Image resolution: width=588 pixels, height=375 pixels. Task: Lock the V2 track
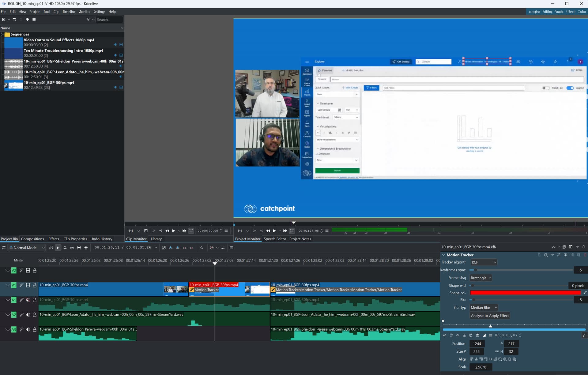(35, 270)
